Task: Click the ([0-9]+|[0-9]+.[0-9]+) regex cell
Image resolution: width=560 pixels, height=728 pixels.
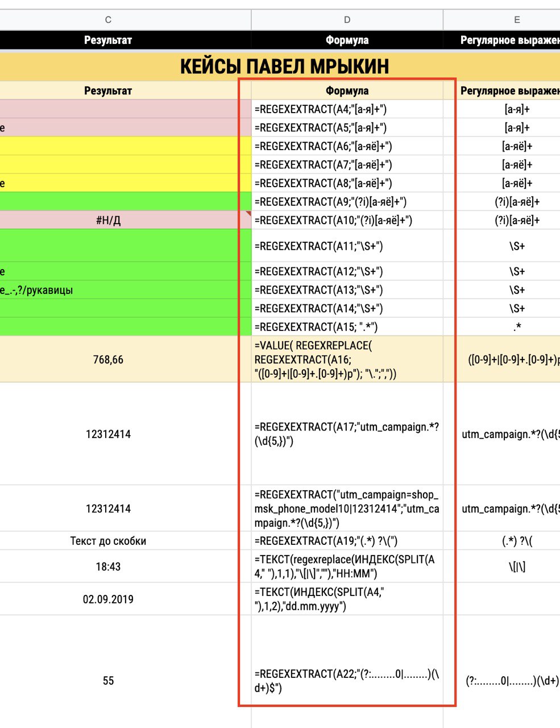Action: click(501, 359)
